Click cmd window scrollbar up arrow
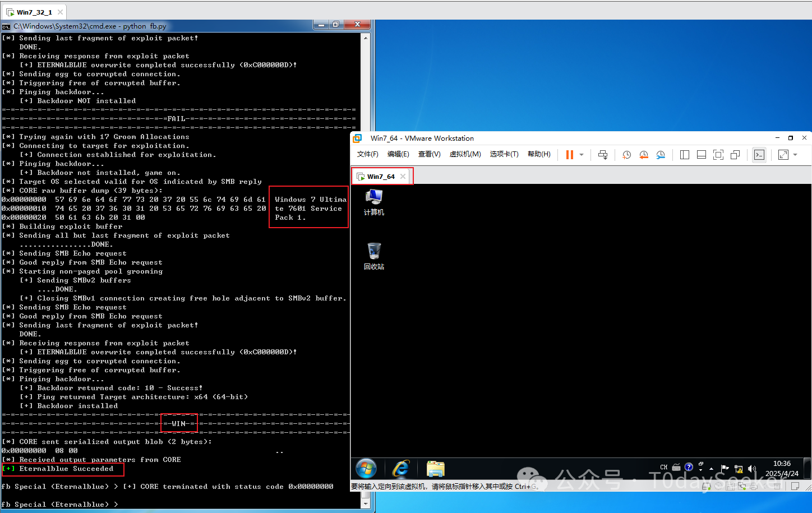This screenshot has height=513, width=812. pos(366,38)
